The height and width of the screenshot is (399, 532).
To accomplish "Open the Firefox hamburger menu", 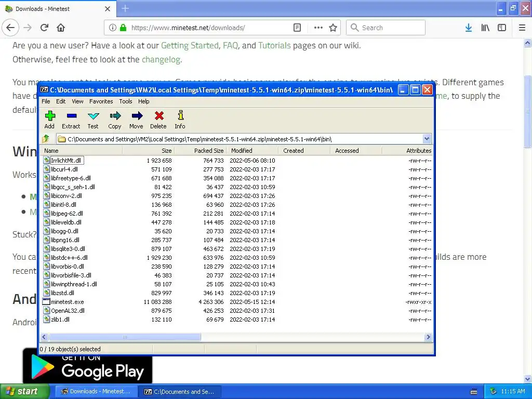I will pos(522,28).
